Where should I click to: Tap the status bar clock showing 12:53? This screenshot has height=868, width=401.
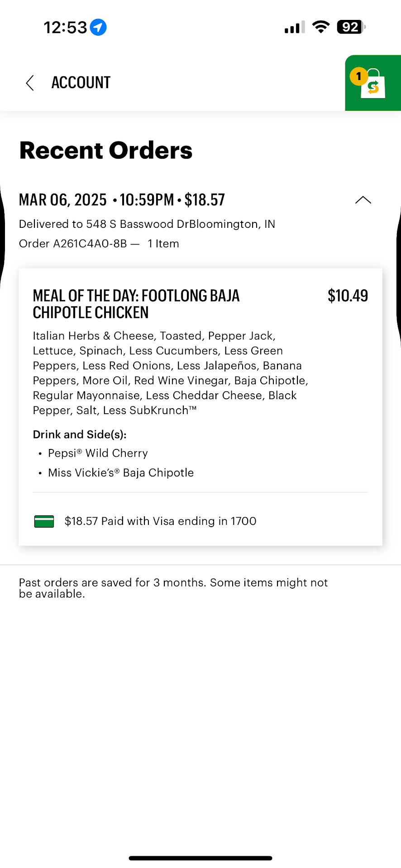click(65, 28)
